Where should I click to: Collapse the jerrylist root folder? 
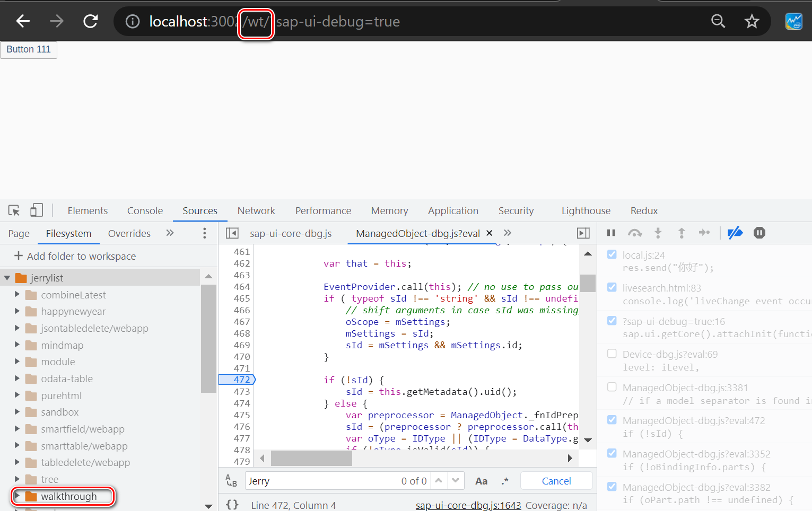click(7, 278)
